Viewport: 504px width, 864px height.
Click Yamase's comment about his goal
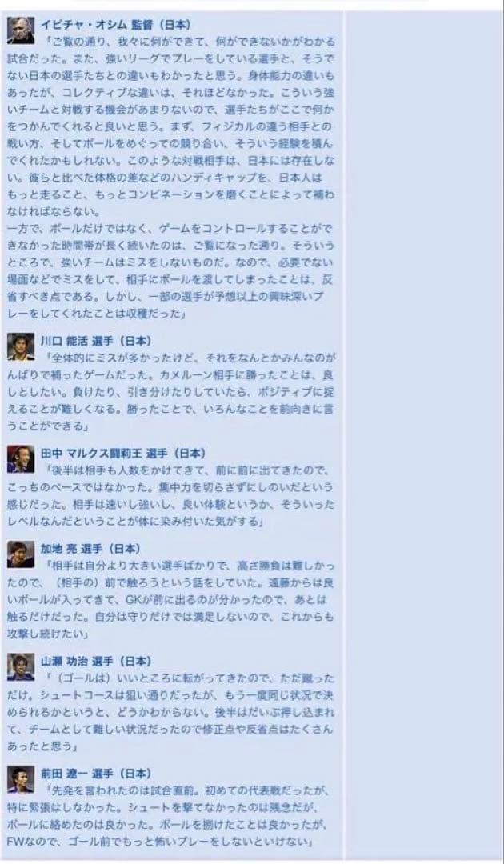coord(170,712)
